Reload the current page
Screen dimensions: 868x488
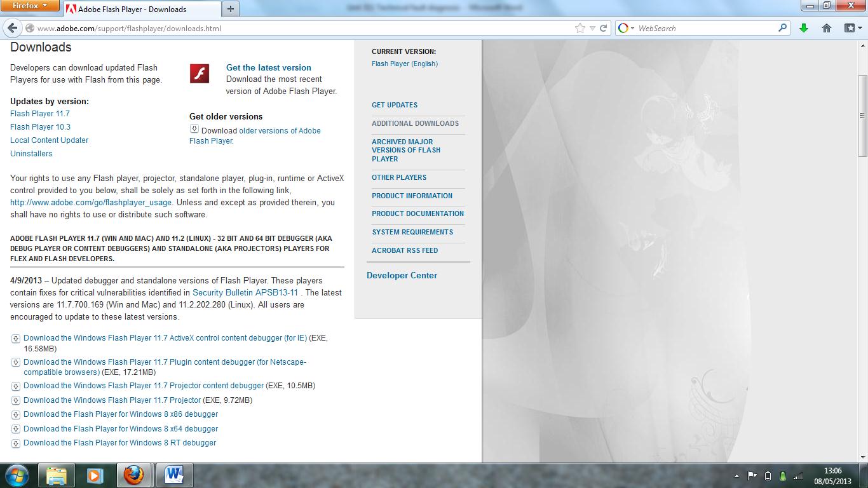604,28
